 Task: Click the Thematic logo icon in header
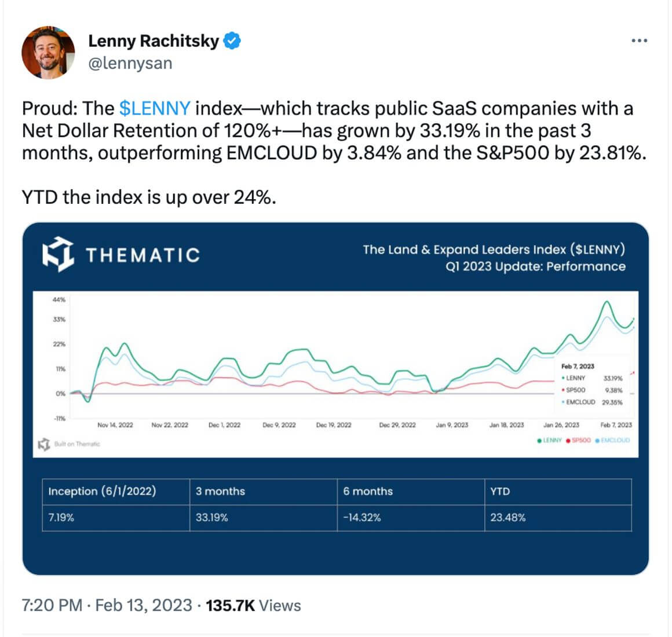click(x=58, y=254)
